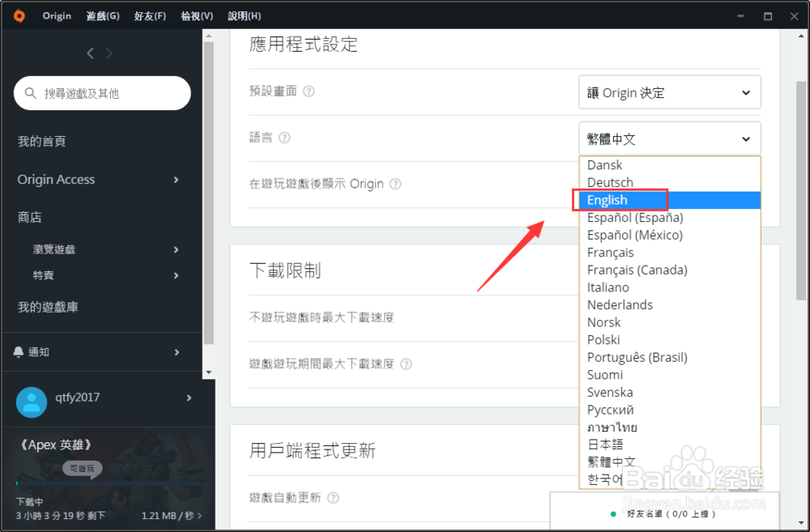Open help icon beside 遊戲遊玩期間最大下載速度
This screenshot has height=532, width=810.
click(406, 364)
